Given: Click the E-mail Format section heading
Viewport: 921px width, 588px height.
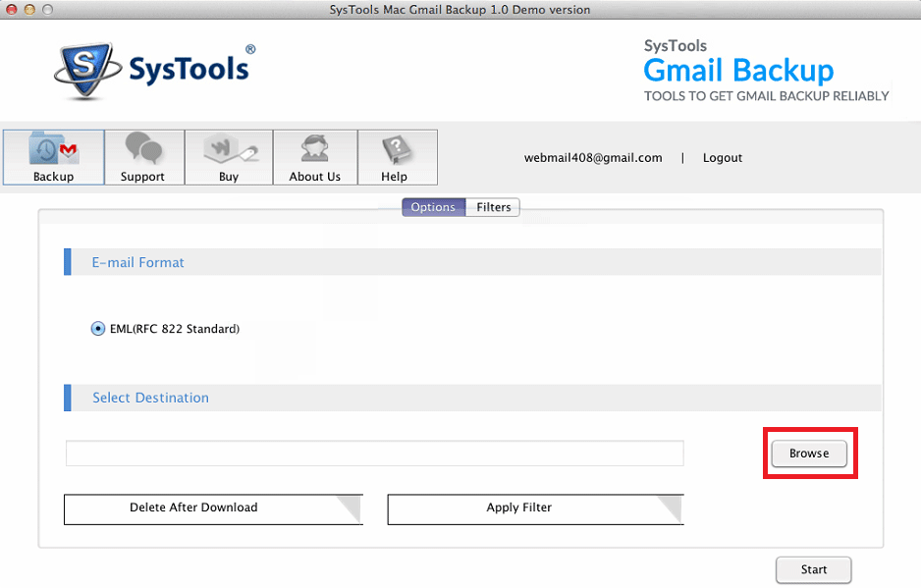Looking at the screenshot, I should point(138,262).
